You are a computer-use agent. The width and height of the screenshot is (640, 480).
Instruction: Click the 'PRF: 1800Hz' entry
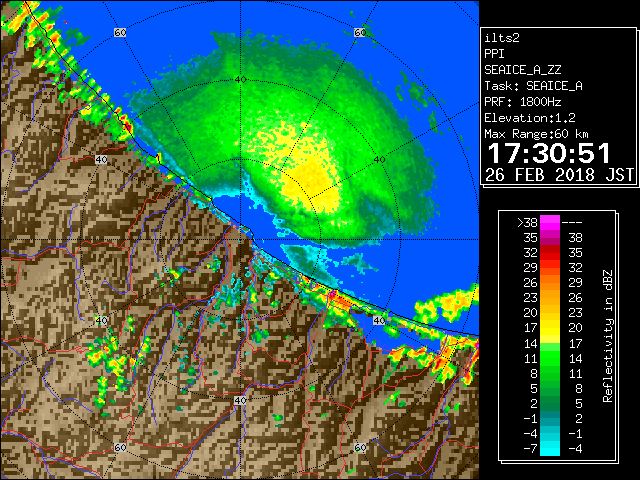tap(523, 102)
